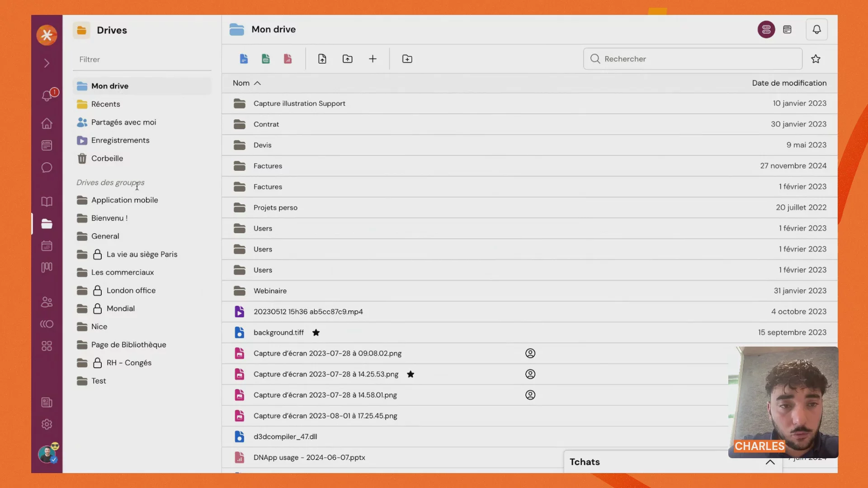This screenshot has width=868, height=488.
Task: Open the book library icon in sidebar
Action: pyautogui.click(x=47, y=202)
